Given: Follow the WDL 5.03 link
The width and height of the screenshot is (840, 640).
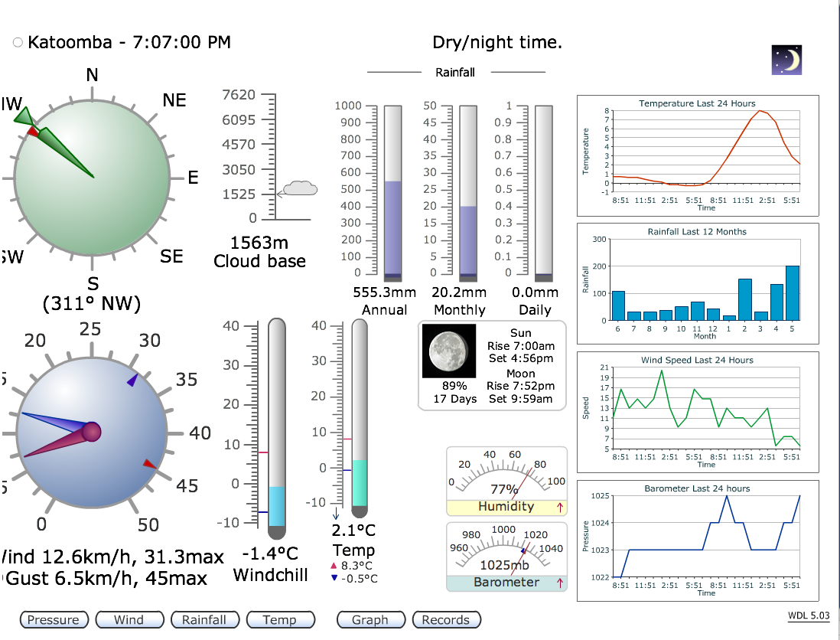Looking at the screenshot, I should point(809,616).
